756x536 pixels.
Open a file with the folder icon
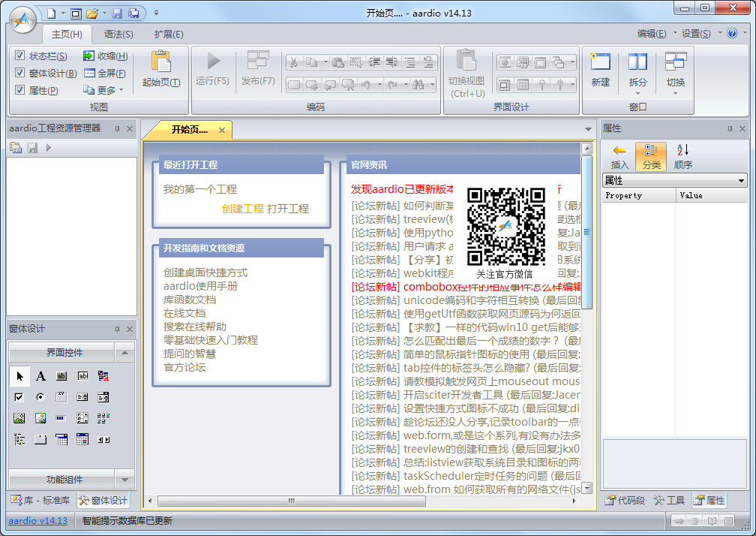(x=92, y=14)
